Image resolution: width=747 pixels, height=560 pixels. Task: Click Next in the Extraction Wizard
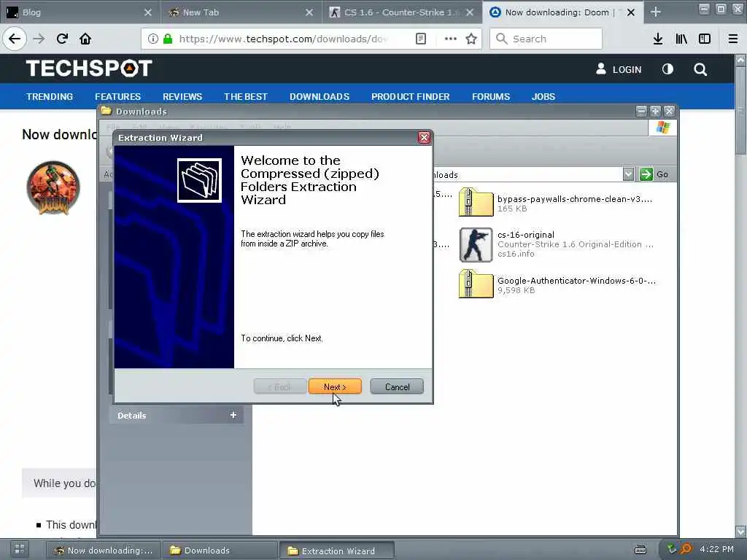334,386
